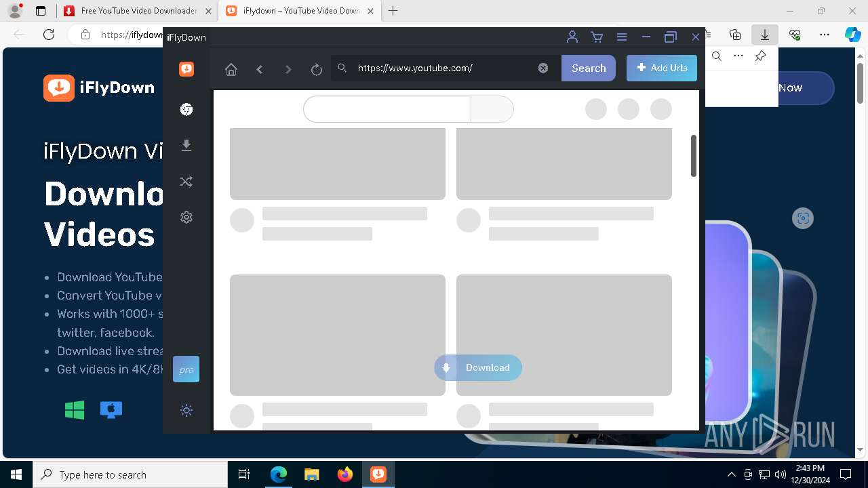Viewport: 868px width, 488px height.
Task: Open Edge downloads toolbar icon
Action: click(765, 35)
